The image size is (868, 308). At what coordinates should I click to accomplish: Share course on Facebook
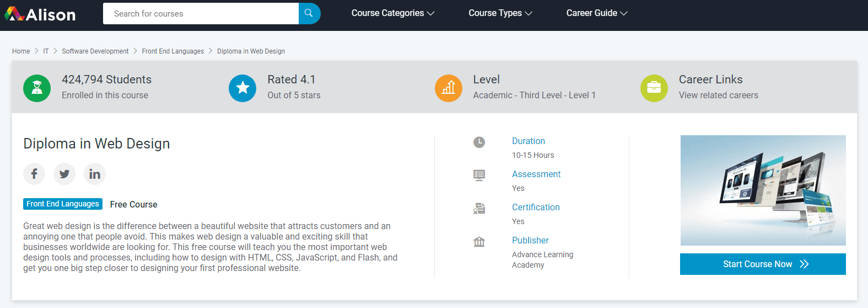coord(34,174)
